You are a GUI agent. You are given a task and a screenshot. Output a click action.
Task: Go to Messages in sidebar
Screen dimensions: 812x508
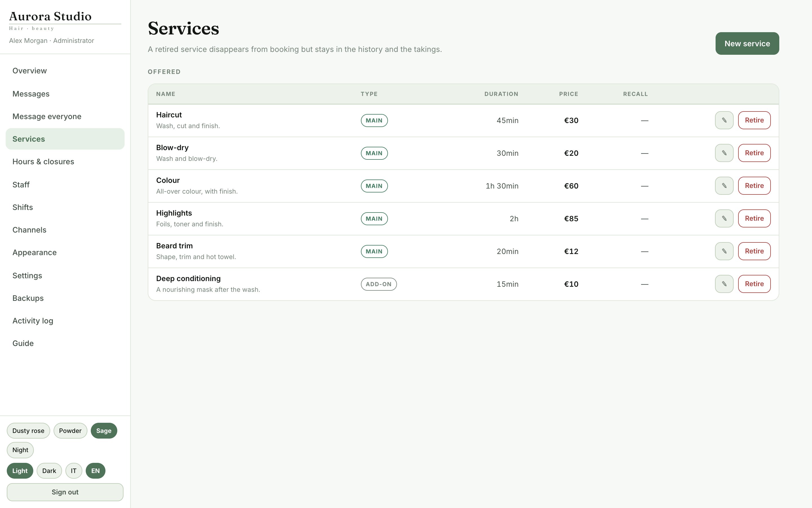point(65,94)
